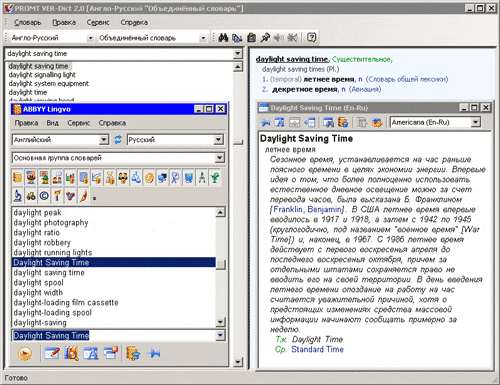Select the molecule chemistry dictionary icon in Lingvo

pyautogui.click(x=70, y=196)
